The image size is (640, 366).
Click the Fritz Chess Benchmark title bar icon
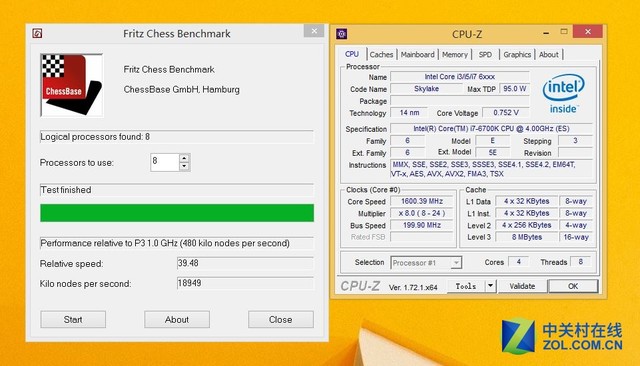(x=37, y=33)
